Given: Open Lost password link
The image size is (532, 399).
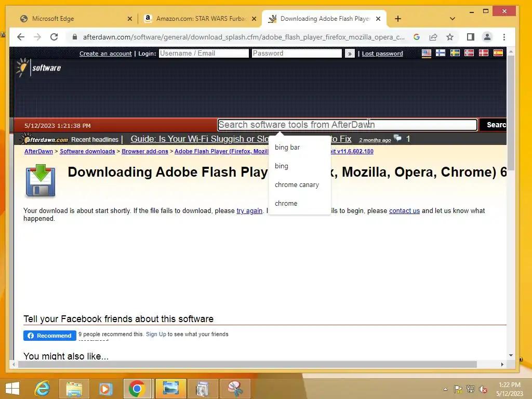Looking at the screenshot, I should (x=382, y=54).
